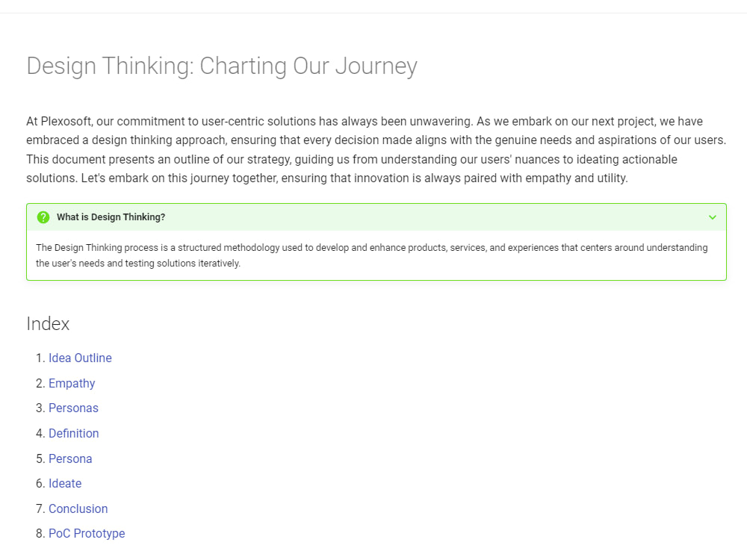
Task: Click the list number before Idea Outline
Action: pyautogui.click(x=40, y=358)
